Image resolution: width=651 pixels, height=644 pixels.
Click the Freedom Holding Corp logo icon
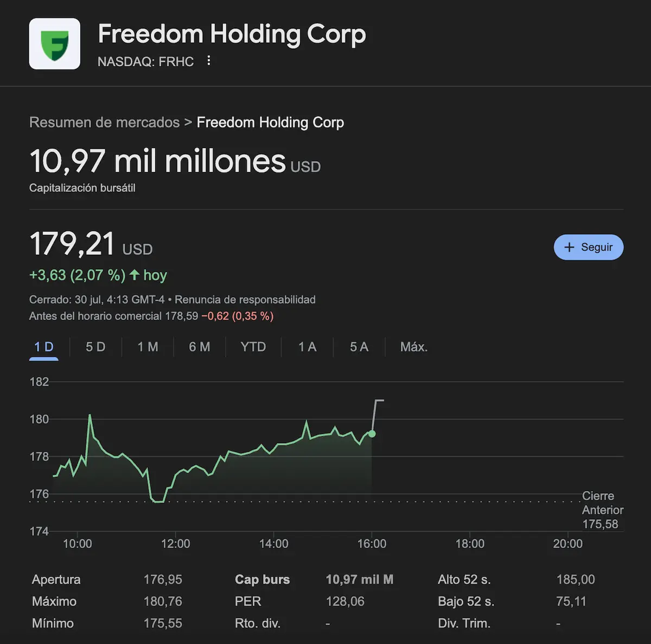(54, 43)
